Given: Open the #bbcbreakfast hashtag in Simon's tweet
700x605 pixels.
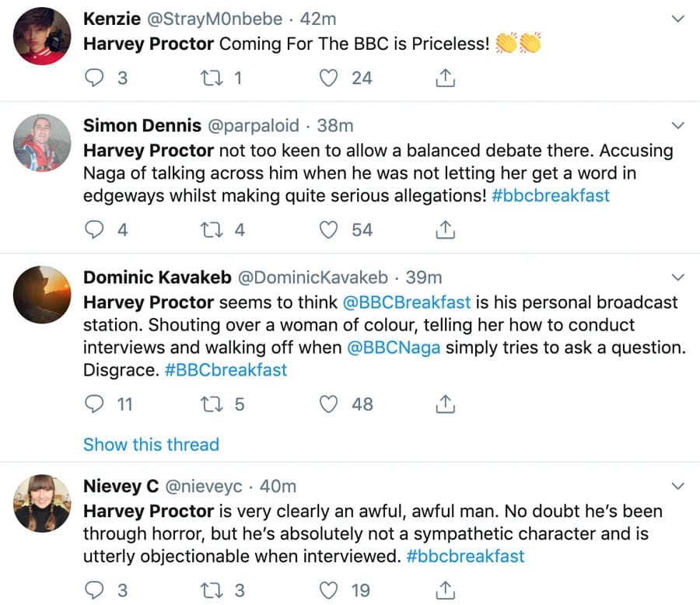Looking at the screenshot, I should pyautogui.click(x=551, y=196).
